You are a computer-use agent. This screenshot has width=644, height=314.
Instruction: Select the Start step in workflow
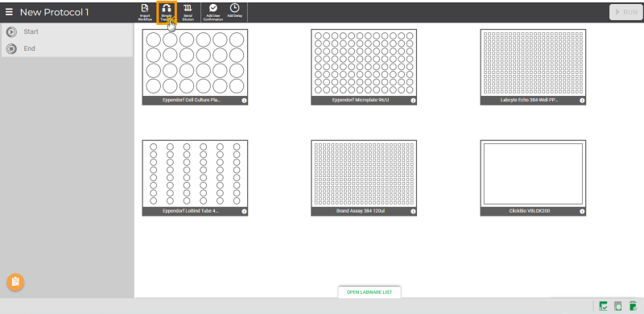(67, 31)
